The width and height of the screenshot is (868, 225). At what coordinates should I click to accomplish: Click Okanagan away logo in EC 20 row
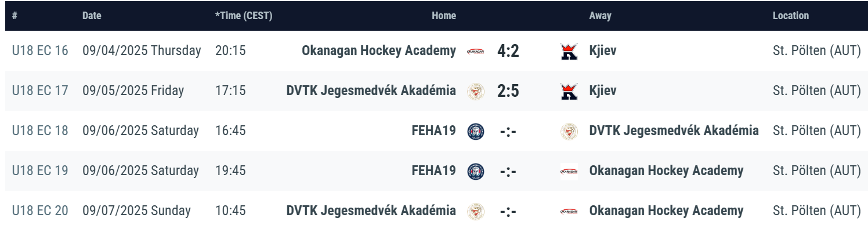click(569, 211)
